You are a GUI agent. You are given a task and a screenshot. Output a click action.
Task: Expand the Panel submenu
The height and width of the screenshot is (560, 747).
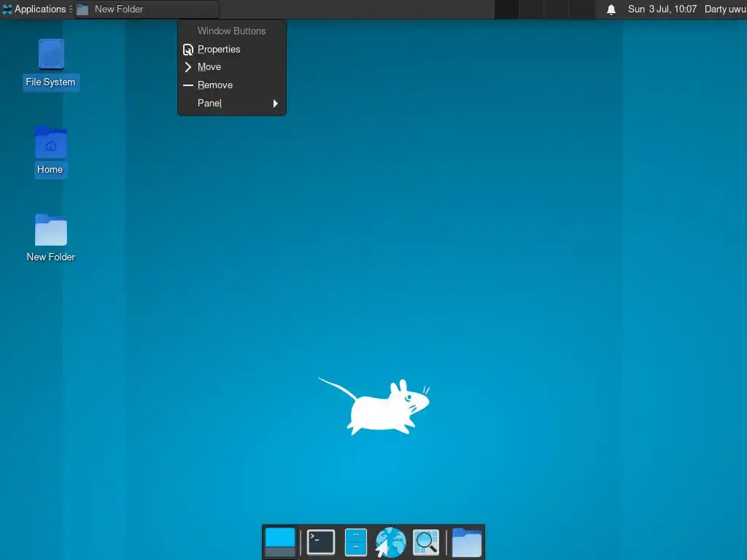[x=231, y=103]
